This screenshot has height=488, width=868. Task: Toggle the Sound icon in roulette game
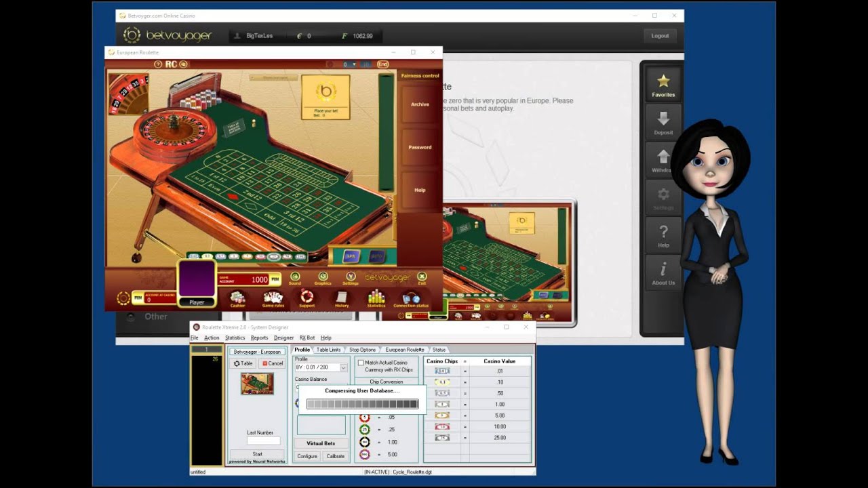point(295,278)
